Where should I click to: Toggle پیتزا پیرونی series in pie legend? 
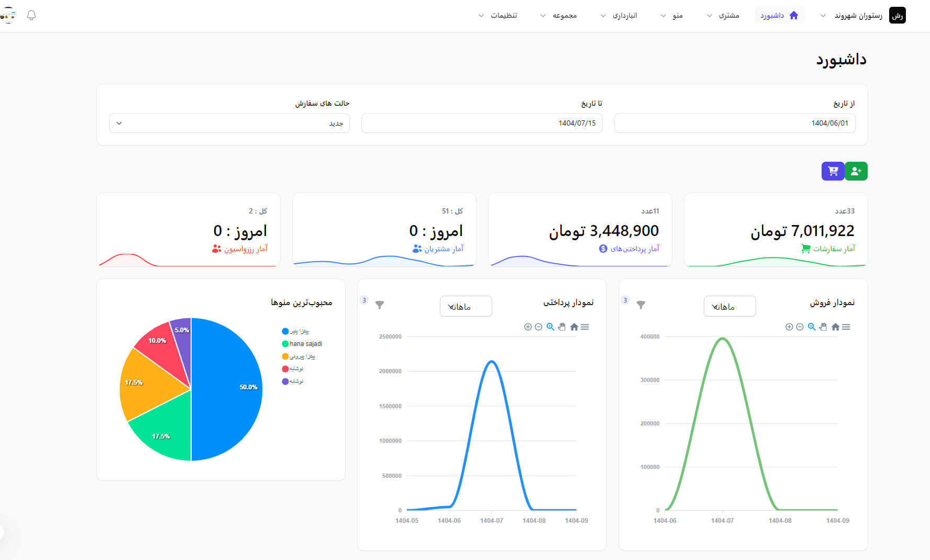pos(298,356)
